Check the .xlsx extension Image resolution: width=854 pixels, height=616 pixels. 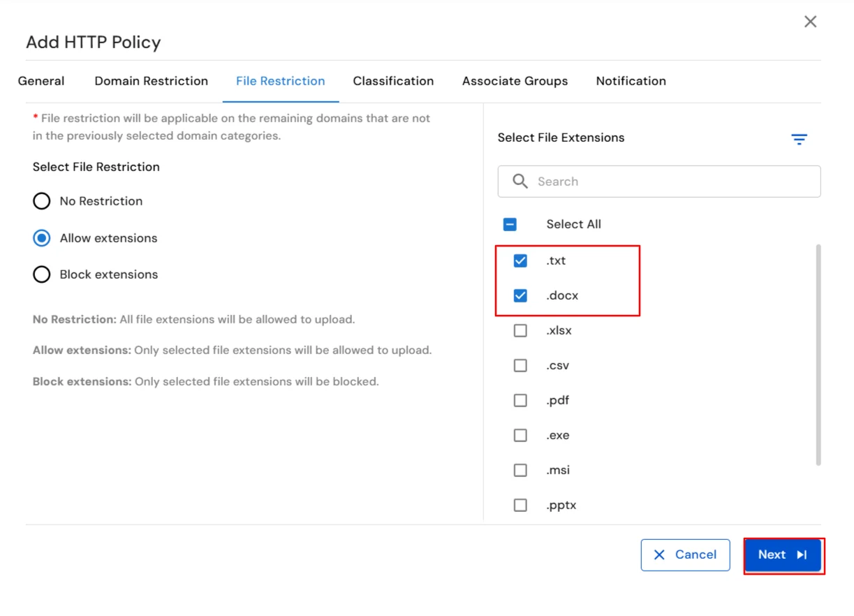click(520, 330)
